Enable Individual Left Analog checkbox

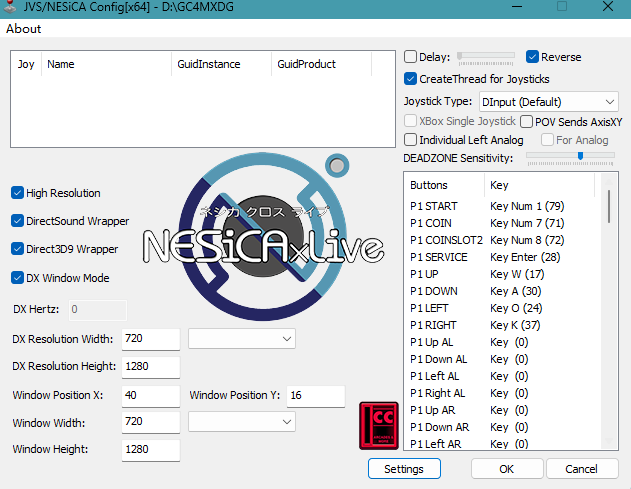(x=410, y=140)
